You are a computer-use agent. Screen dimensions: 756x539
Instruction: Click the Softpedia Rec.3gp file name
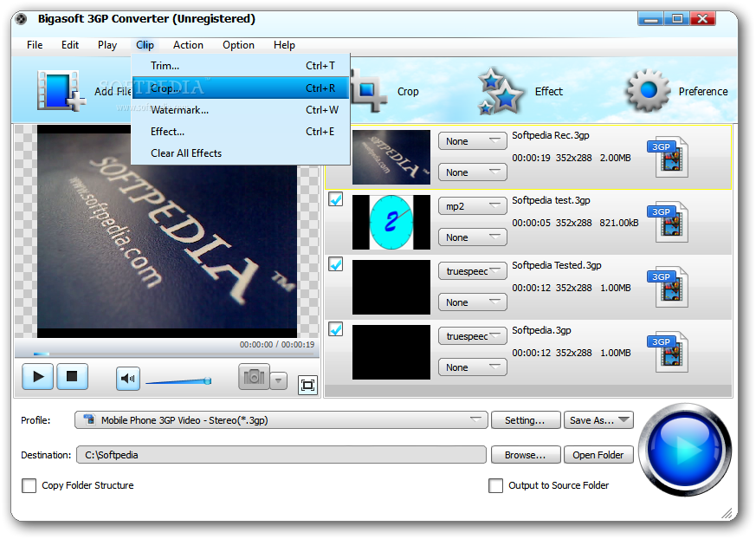[x=551, y=135]
